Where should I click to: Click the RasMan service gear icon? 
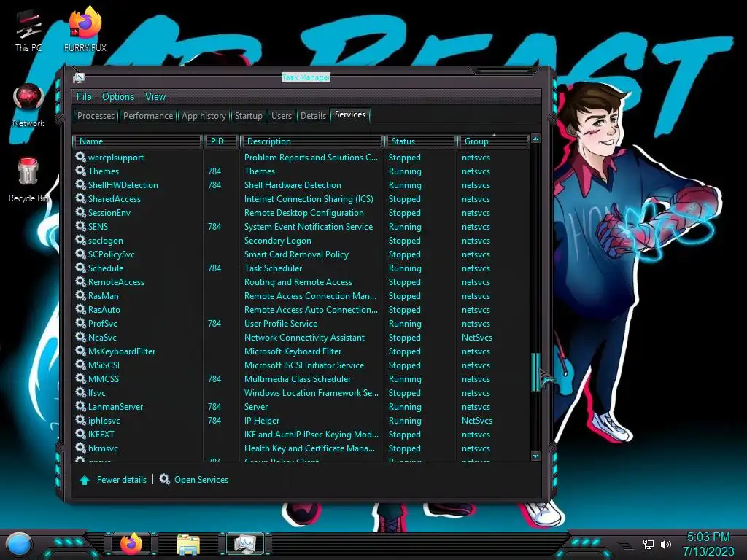[80, 295]
